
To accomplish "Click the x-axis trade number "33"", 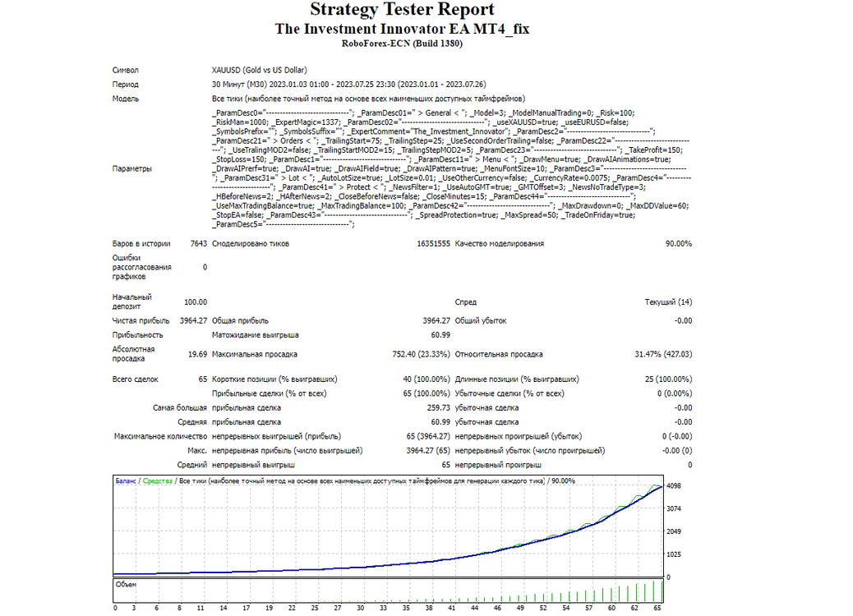I will click(384, 608).
